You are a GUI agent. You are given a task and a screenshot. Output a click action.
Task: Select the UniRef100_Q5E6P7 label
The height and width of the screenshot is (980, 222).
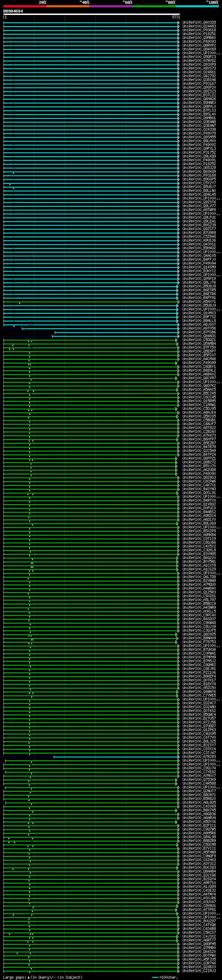199,351
